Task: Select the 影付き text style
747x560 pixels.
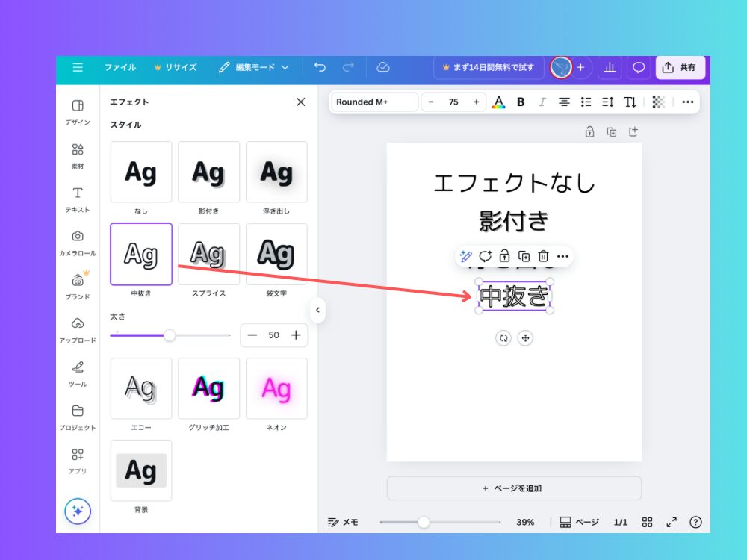Action: point(208,172)
